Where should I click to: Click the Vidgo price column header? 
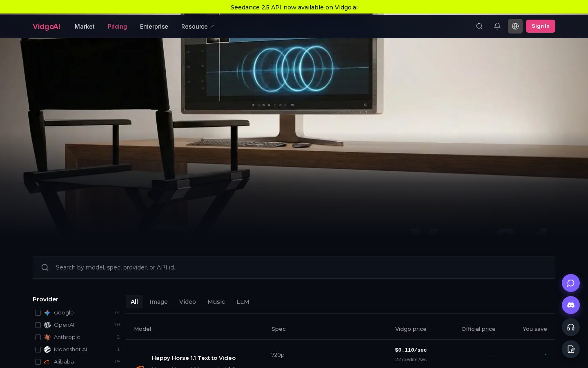(411, 329)
